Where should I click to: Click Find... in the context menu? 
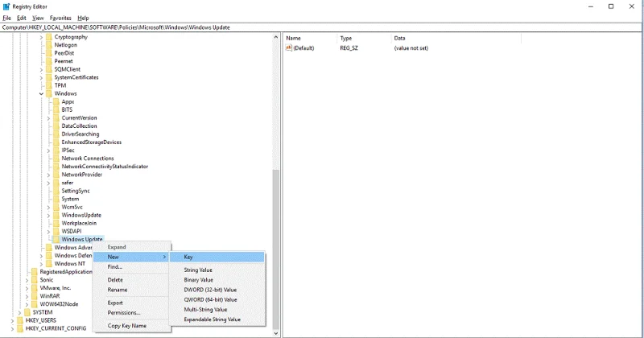(131, 267)
